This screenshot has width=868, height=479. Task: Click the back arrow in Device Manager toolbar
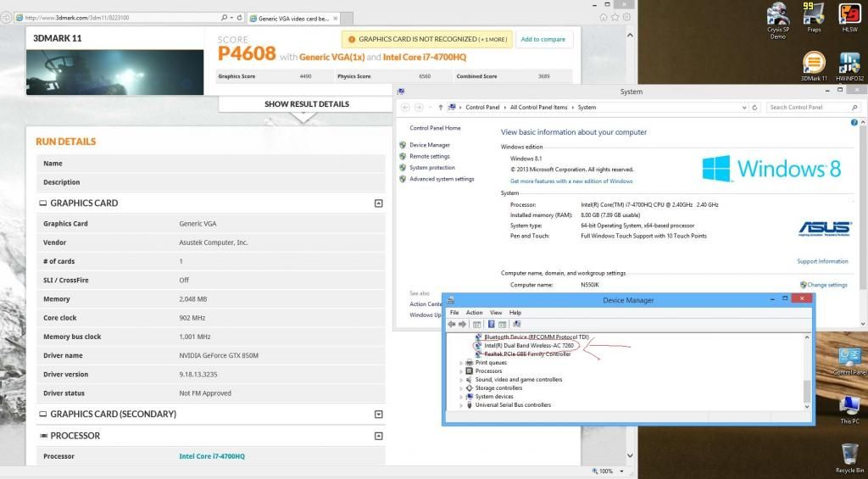click(453, 324)
